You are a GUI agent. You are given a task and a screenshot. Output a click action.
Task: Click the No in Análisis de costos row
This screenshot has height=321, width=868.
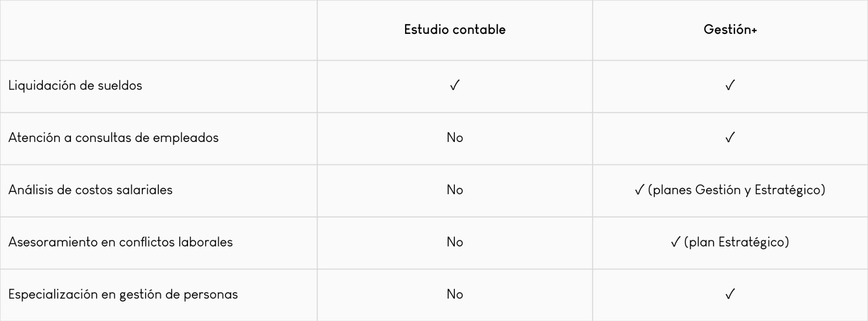pos(454,190)
